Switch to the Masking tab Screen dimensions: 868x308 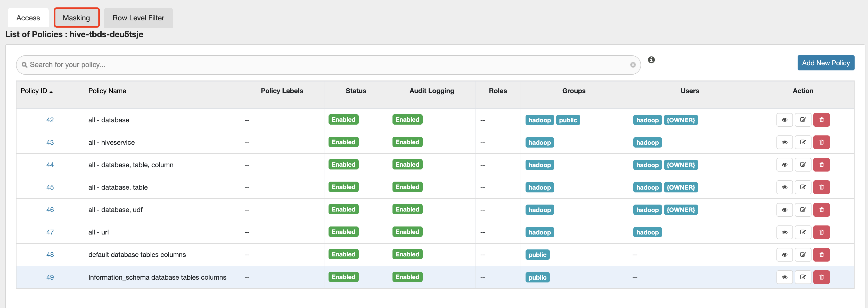77,18
